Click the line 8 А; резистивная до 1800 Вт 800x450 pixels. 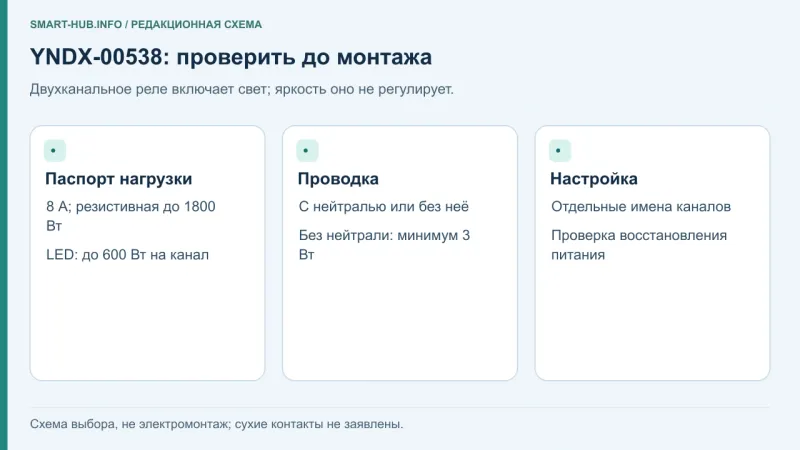tap(131, 216)
